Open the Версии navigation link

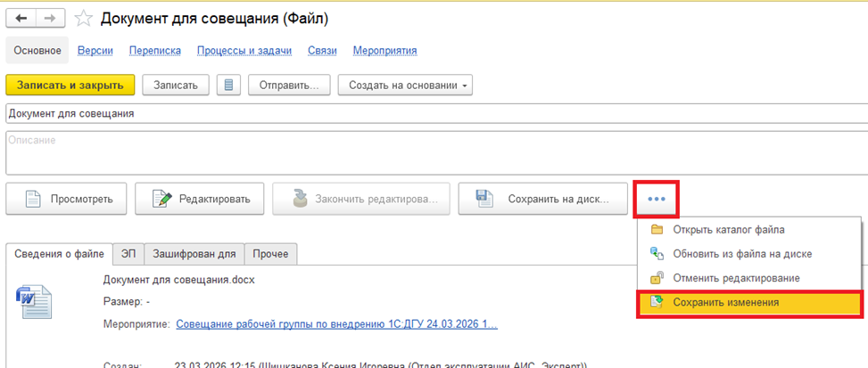(94, 51)
